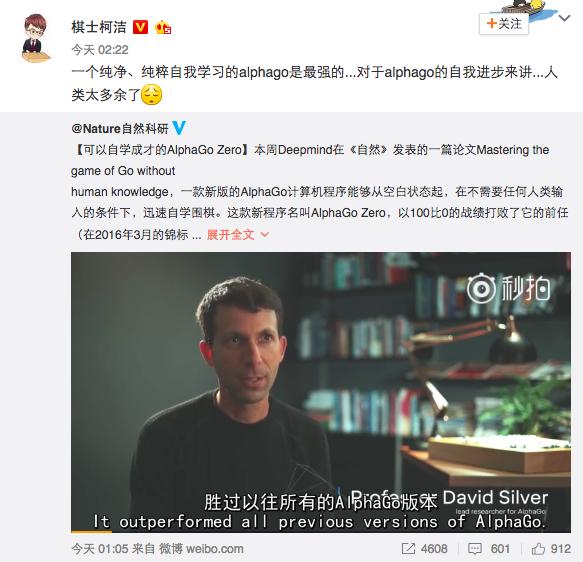583x562 pixels.
Task: Click the repost icon beside 4608
Action: (x=408, y=549)
